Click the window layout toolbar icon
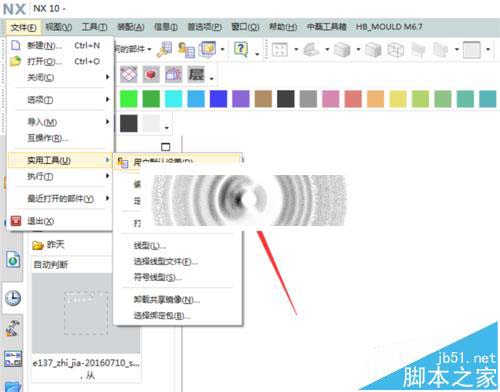500x392 pixels. pos(207,50)
